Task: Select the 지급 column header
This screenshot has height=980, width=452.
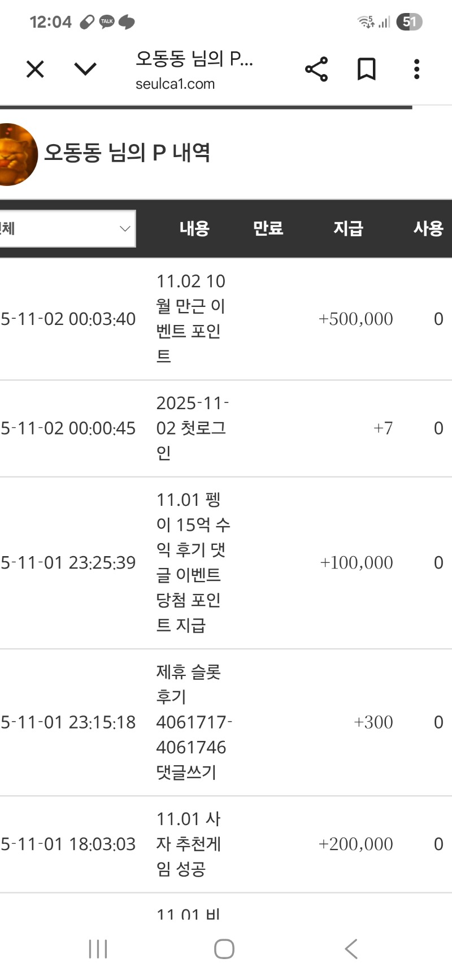Action: pyautogui.click(x=349, y=228)
